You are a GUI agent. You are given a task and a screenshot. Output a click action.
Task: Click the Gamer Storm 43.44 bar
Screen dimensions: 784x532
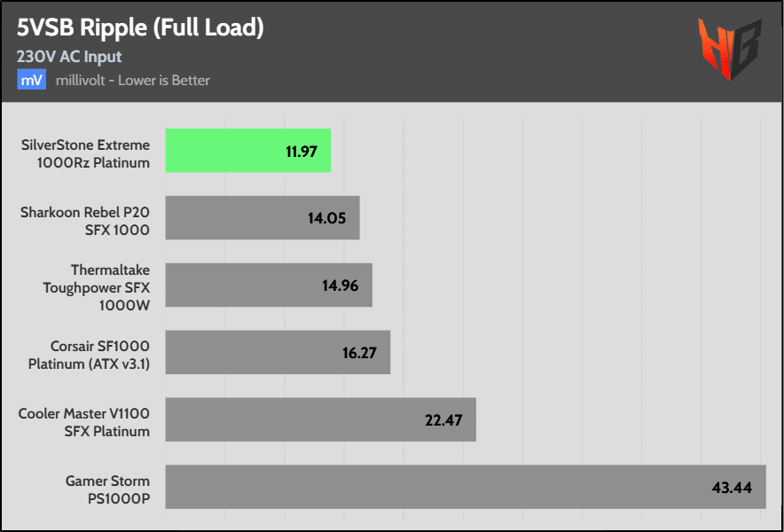click(x=466, y=487)
